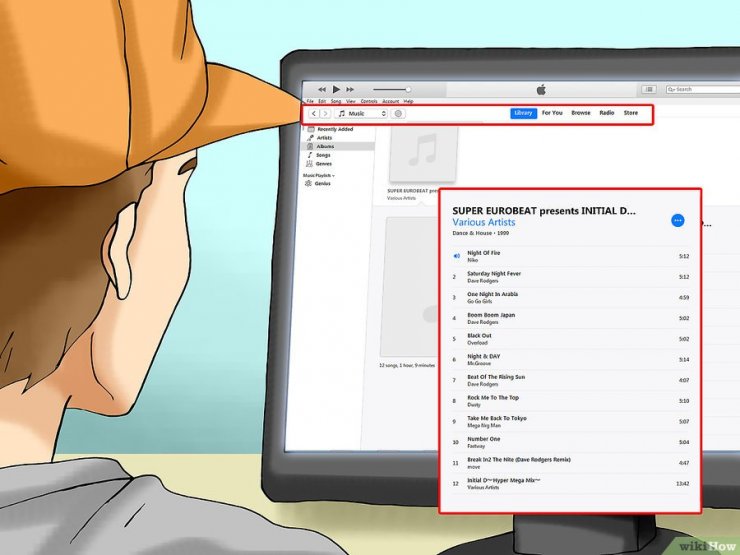The image size is (740, 555).
Task: Click the rewind playback button
Action: coord(322,89)
